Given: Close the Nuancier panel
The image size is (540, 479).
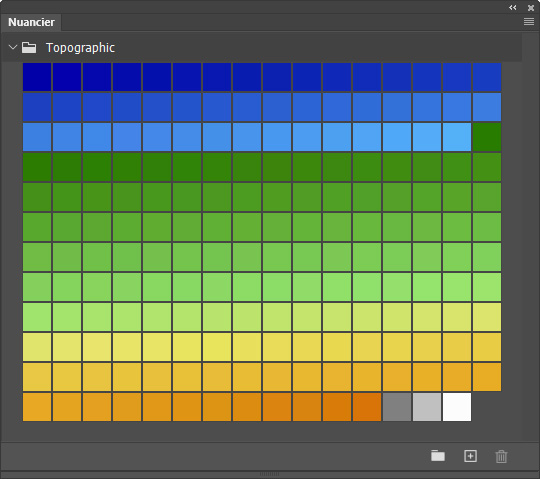Looking at the screenshot, I should [x=531, y=8].
